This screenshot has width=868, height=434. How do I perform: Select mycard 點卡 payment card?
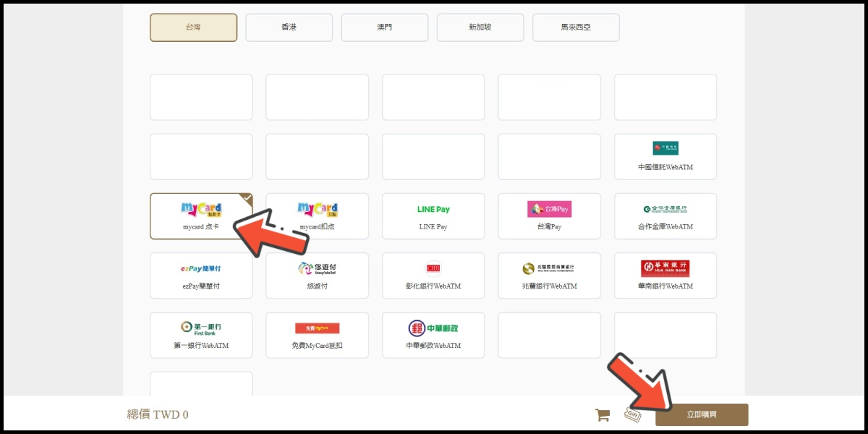pos(201,216)
